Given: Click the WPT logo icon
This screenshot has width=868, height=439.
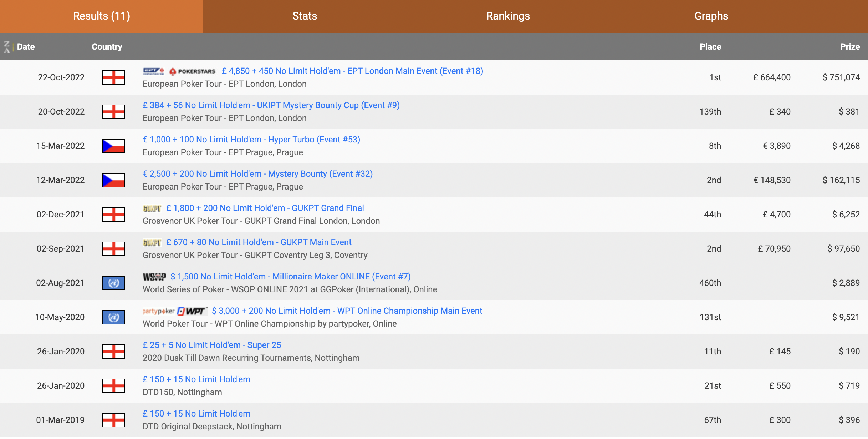Looking at the screenshot, I should 192,311.
